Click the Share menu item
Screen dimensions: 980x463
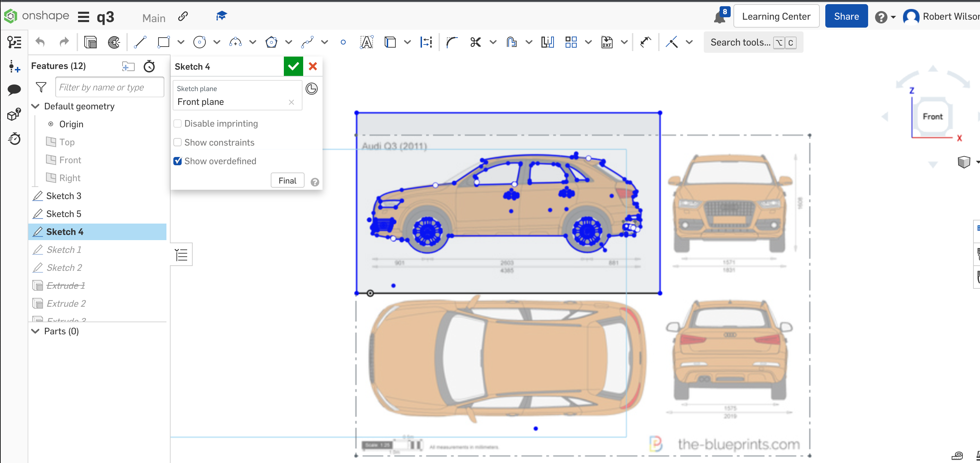pyautogui.click(x=846, y=17)
